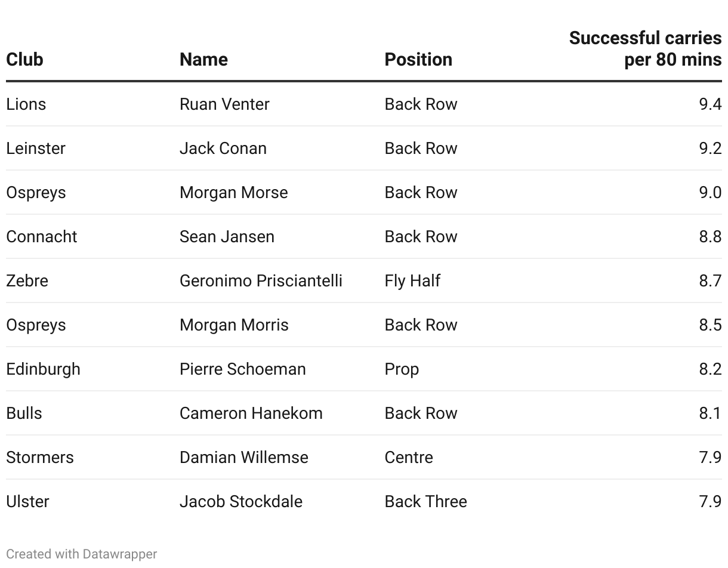Screen dimensions: 728x568
Task: Click the Jack Conan name cell
Action: click(223, 149)
